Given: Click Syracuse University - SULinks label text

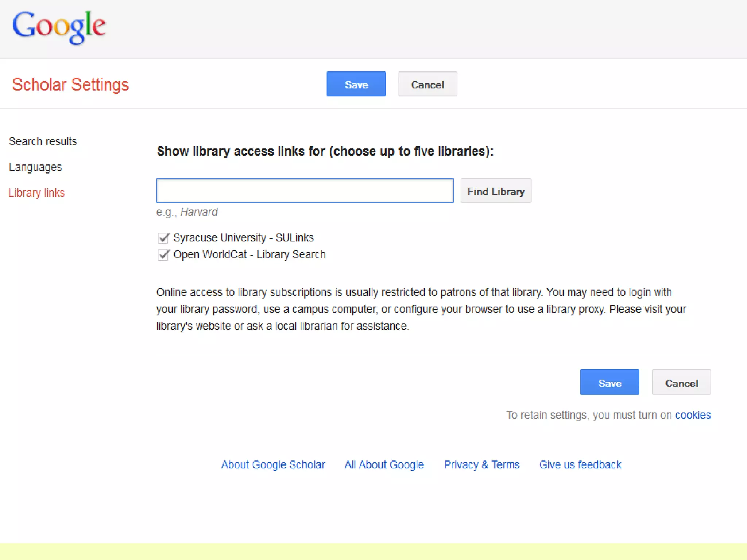Looking at the screenshot, I should (x=243, y=238).
